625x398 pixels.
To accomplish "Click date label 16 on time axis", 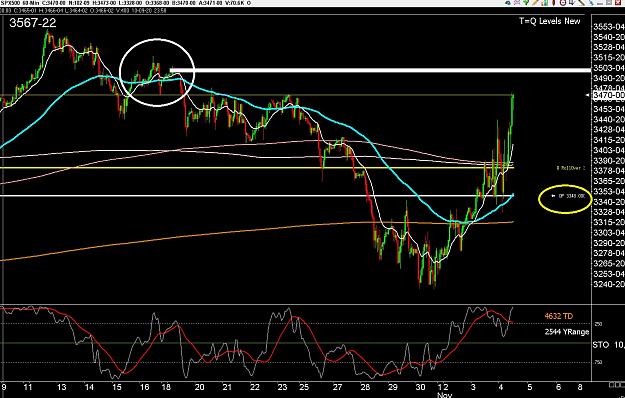I will 145,387.
